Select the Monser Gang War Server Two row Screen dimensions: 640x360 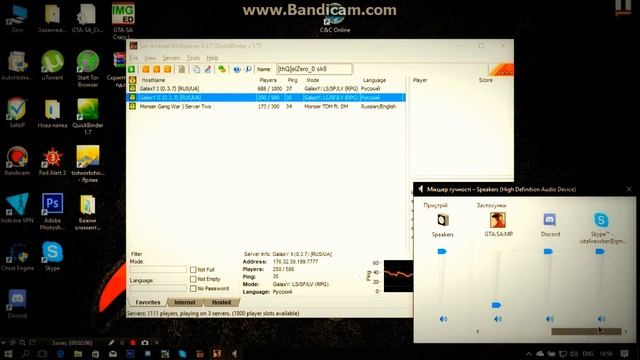267,107
